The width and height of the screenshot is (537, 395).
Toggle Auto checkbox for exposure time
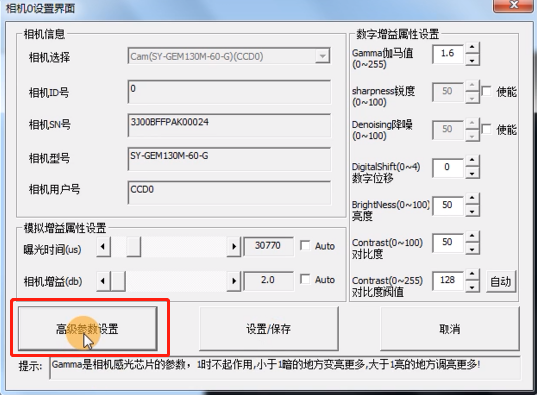(305, 245)
